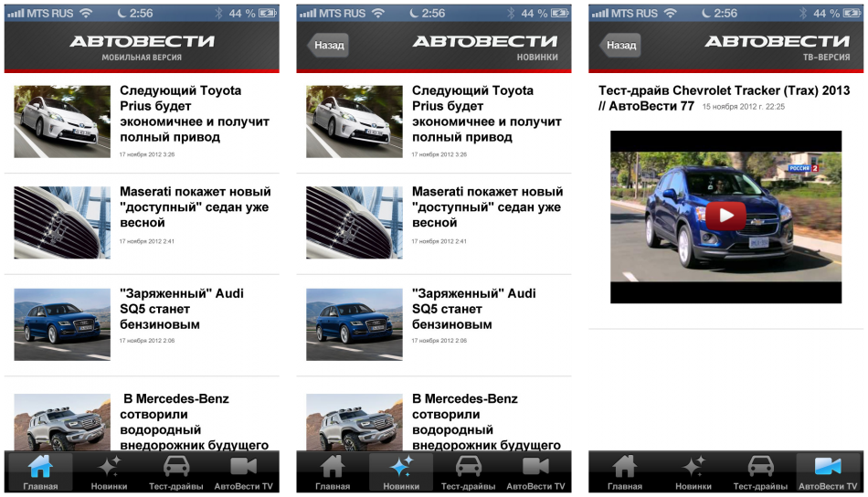Image resolution: width=868 pixels, height=497 pixels.
Task: Open 'Заряженный Audi SQ5' headline in Новинки screen
Action: (x=474, y=309)
